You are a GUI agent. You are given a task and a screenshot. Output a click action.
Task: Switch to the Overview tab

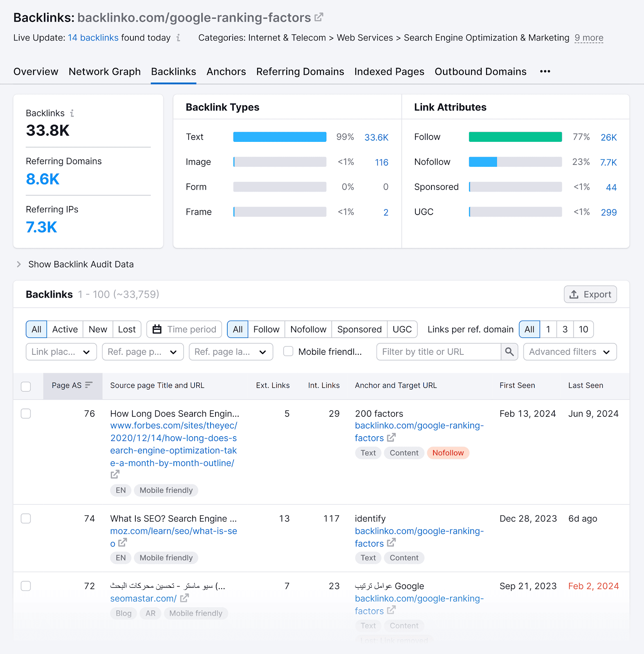pos(36,72)
